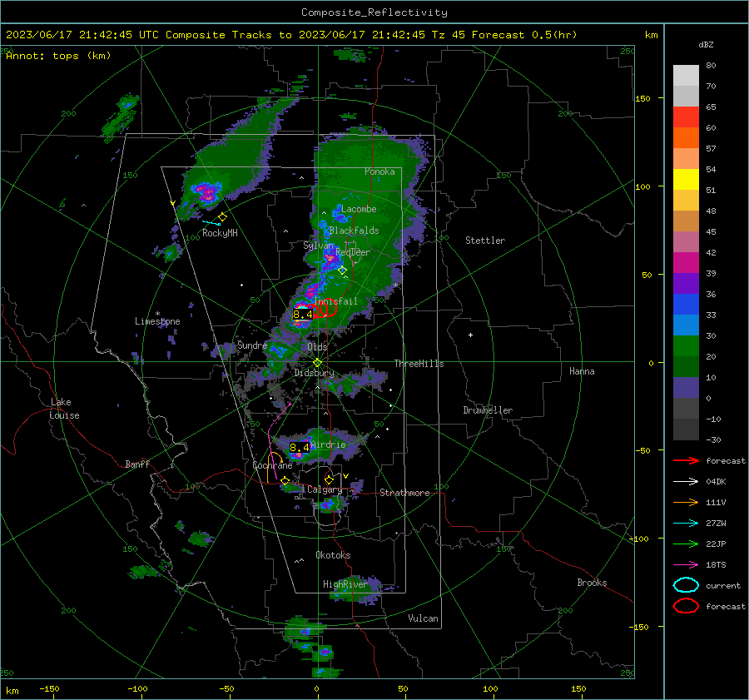Click the green 22JP track arrow
749x700 pixels.
coord(686,544)
